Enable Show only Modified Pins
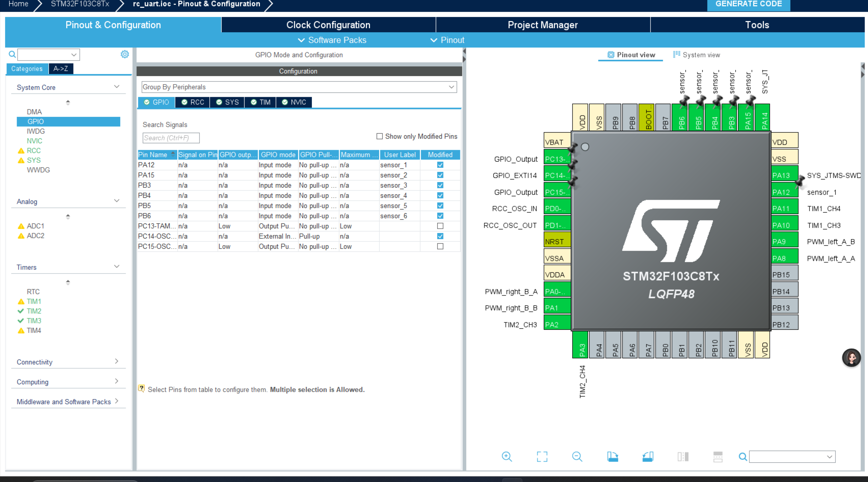Viewport: 868px width, 482px height. click(x=379, y=136)
